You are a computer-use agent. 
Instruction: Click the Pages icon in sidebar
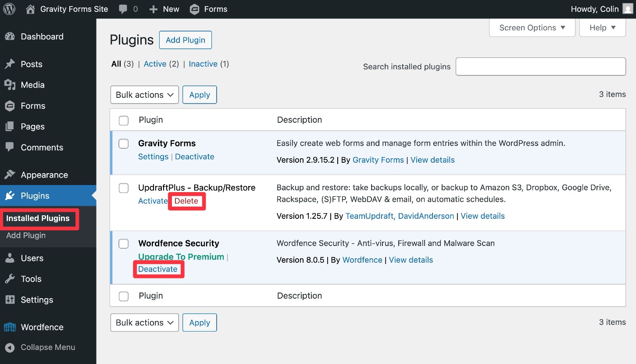click(x=10, y=126)
